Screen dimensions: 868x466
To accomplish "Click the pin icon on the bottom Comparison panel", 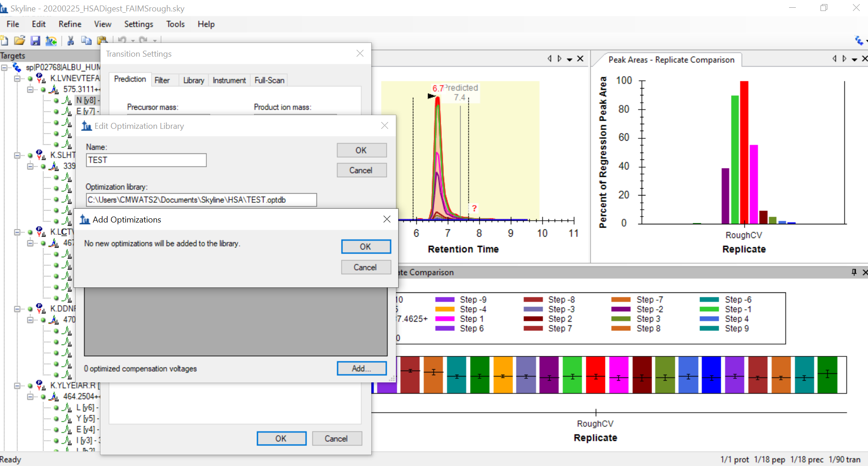I will [x=854, y=272].
